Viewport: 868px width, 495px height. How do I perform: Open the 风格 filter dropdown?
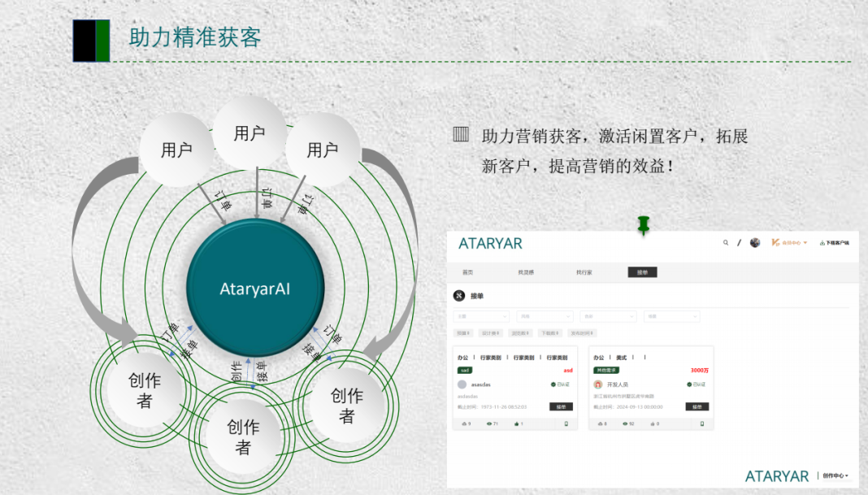545,316
